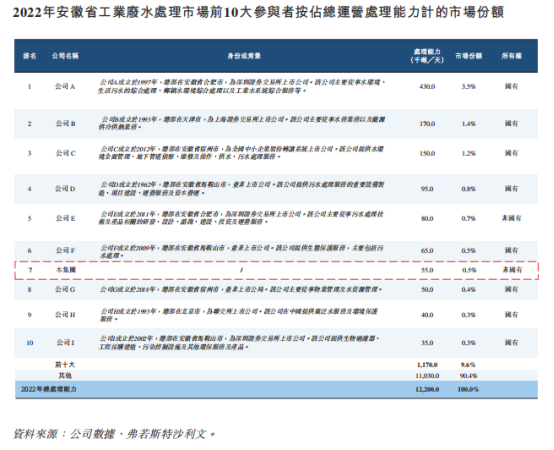Click the 國有 ownership cell for 公司I
Viewport: 554px width, 450px height.
pos(512,343)
